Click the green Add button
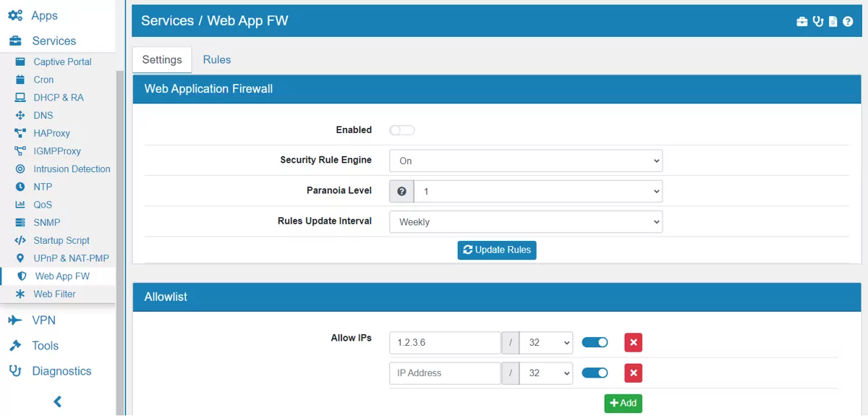 pyautogui.click(x=623, y=403)
